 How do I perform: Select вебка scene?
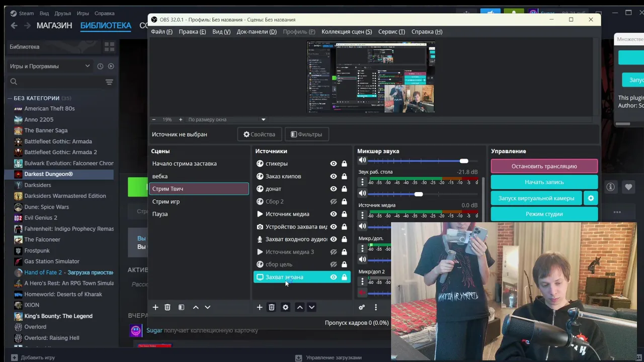199,176
